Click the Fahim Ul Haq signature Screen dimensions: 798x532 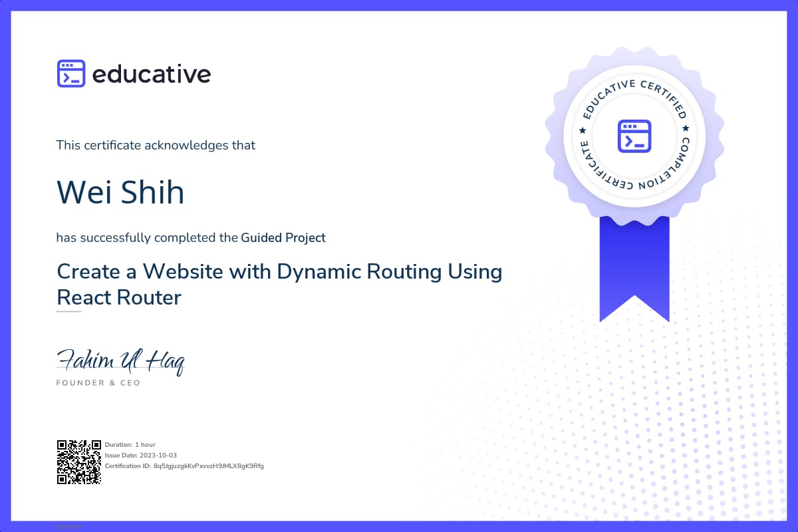point(120,361)
